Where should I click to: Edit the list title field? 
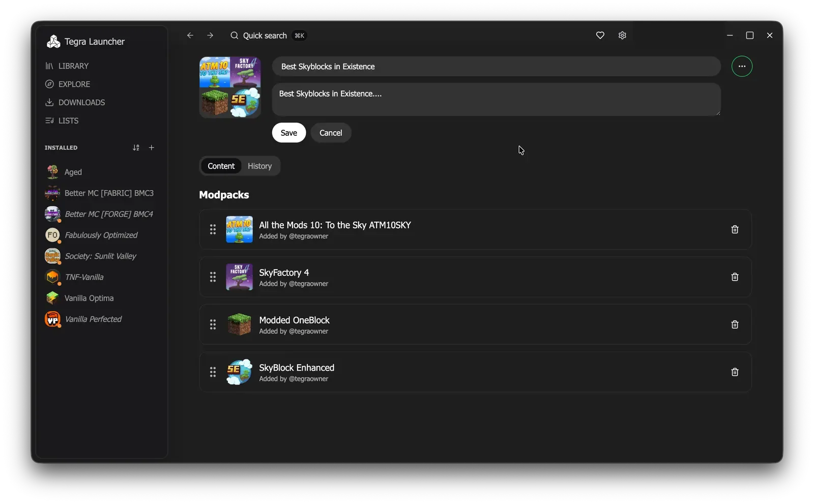[496, 67]
